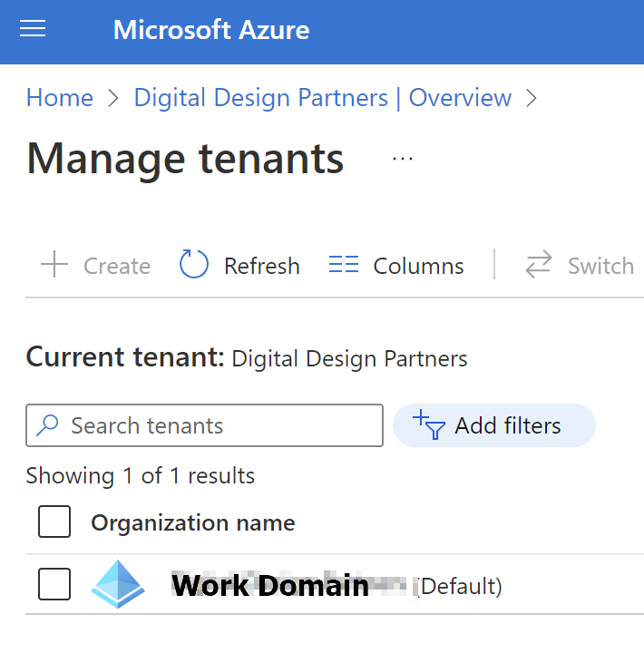Open the hamburger portal menu
This screenshot has width=644, height=663.
pyautogui.click(x=33, y=29)
